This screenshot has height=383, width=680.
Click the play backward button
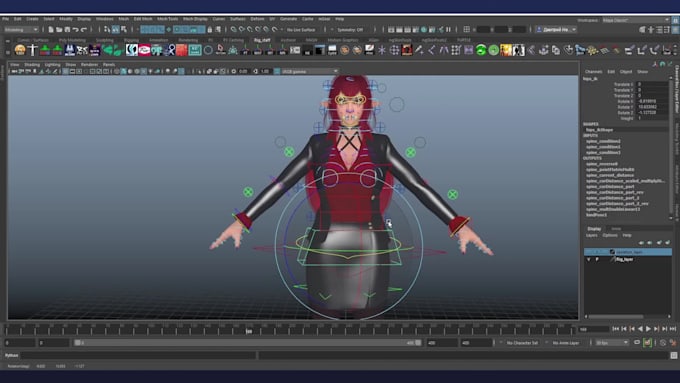click(640, 329)
